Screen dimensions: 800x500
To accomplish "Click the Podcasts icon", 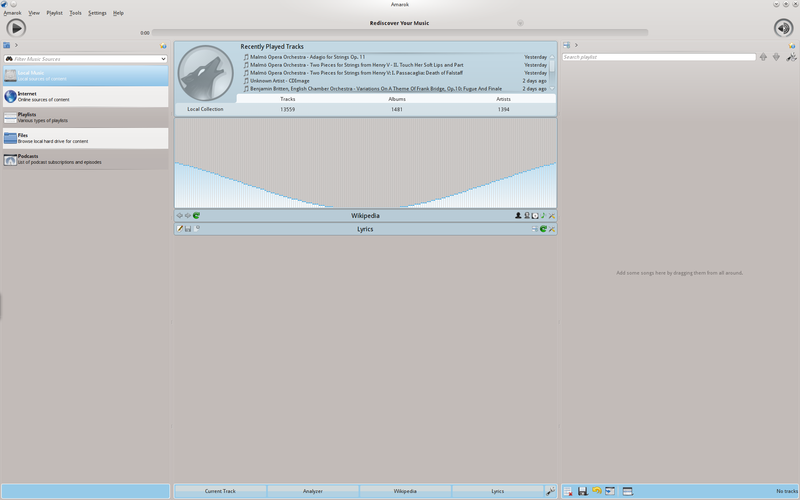I will [10, 160].
